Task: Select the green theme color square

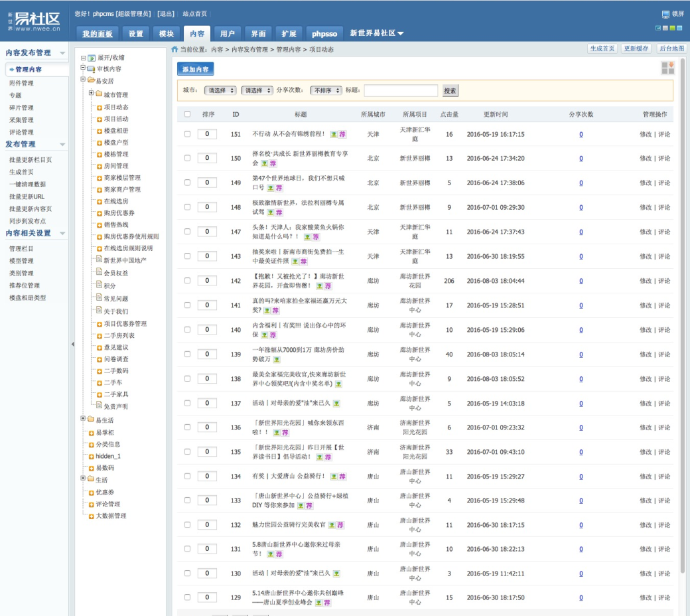Action: 672,28
